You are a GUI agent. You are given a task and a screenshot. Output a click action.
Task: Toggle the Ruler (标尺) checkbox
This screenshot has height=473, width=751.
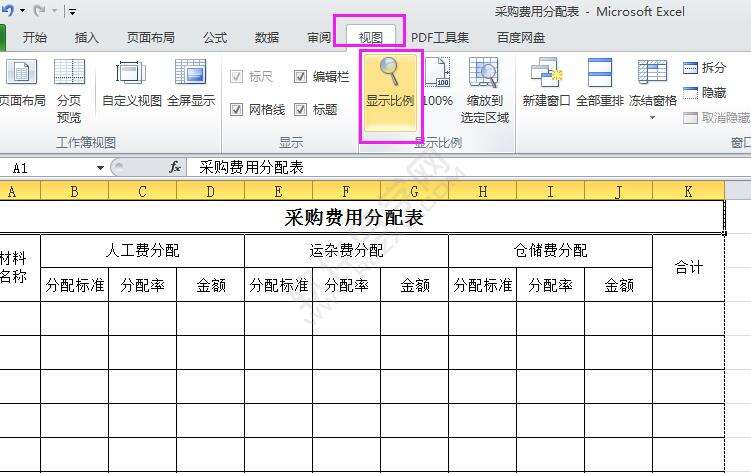[236, 77]
